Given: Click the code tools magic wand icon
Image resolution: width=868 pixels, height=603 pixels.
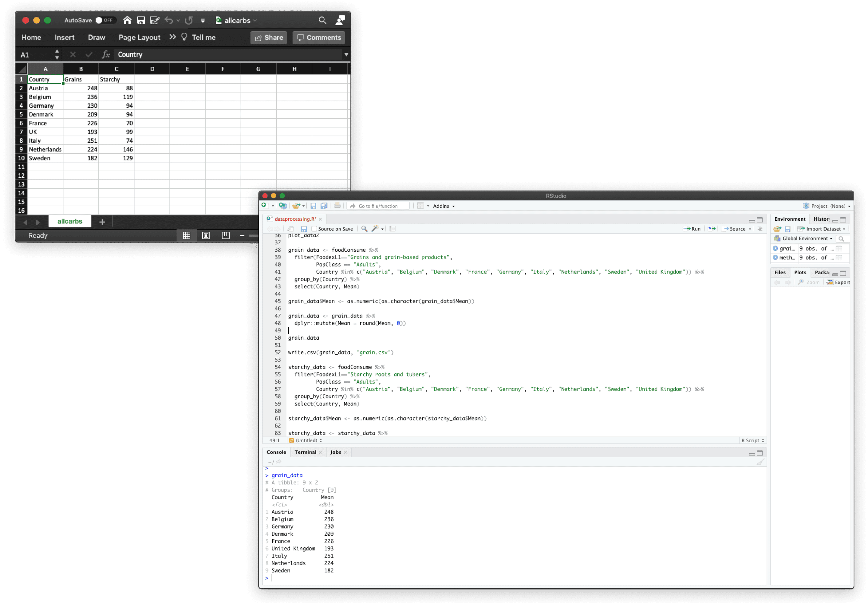Looking at the screenshot, I should click(x=375, y=229).
